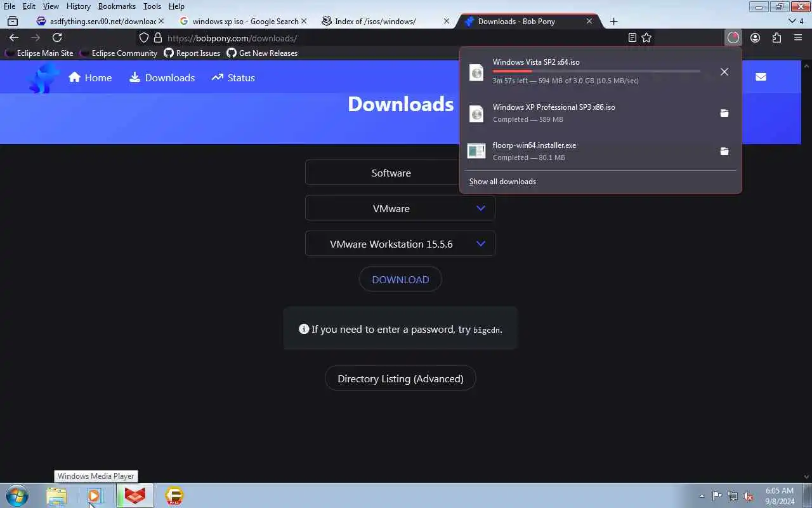Open Report Issues bookmark
This screenshot has height=508, width=812.
(x=192, y=53)
